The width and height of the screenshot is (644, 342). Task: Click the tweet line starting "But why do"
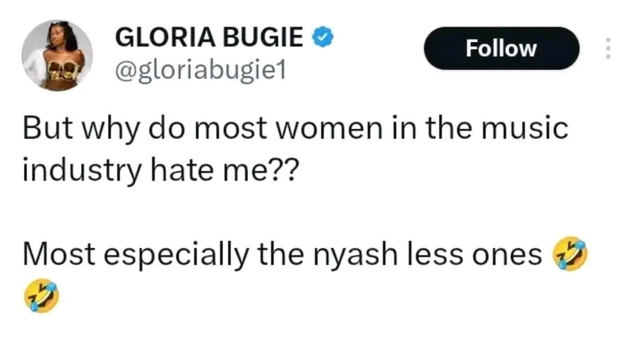(295, 130)
